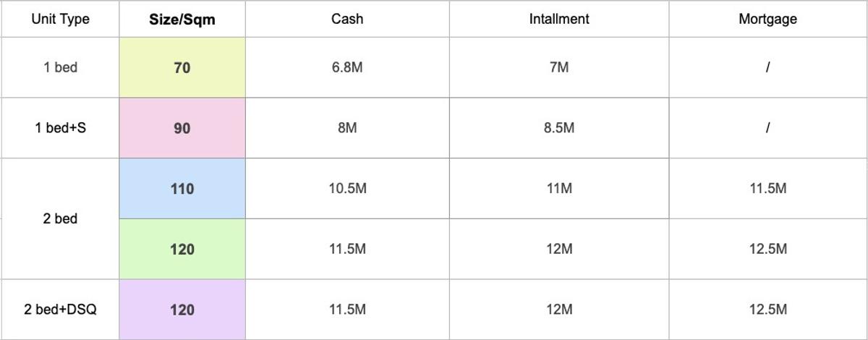The image size is (868, 340).
Task: Select the 7M installment cell
Action: pyautogui.click(x=559, y=67)
